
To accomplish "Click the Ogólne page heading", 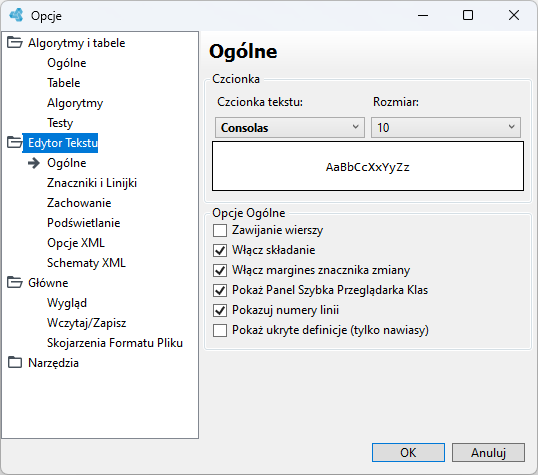I will click(x=243, y=52).
